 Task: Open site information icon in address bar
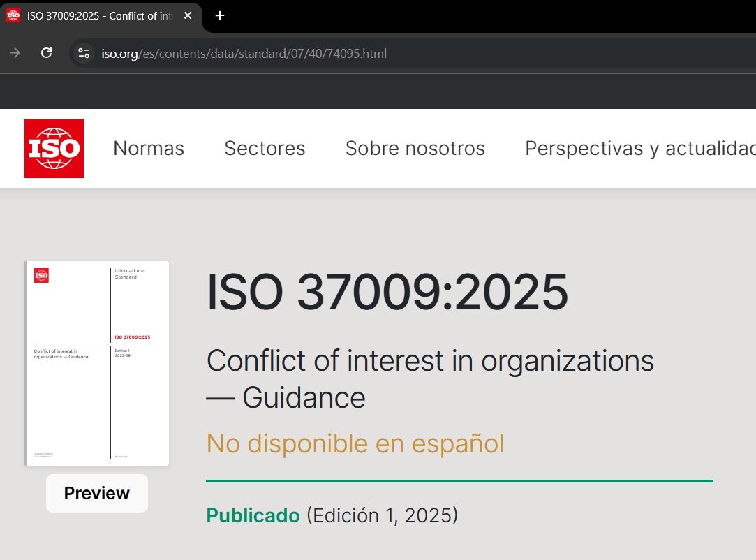84,53
